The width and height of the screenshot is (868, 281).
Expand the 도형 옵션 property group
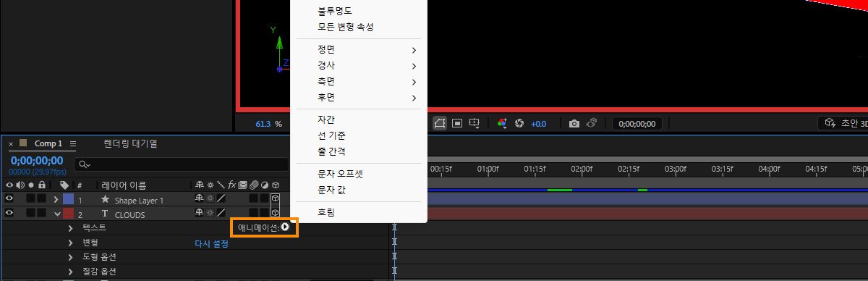pos(70,257)
